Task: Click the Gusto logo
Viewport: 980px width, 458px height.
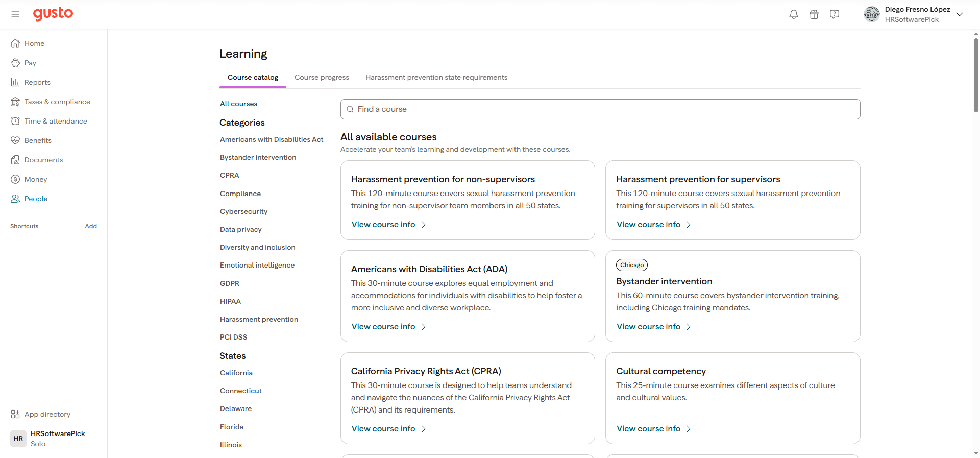Action: [53, 14]
